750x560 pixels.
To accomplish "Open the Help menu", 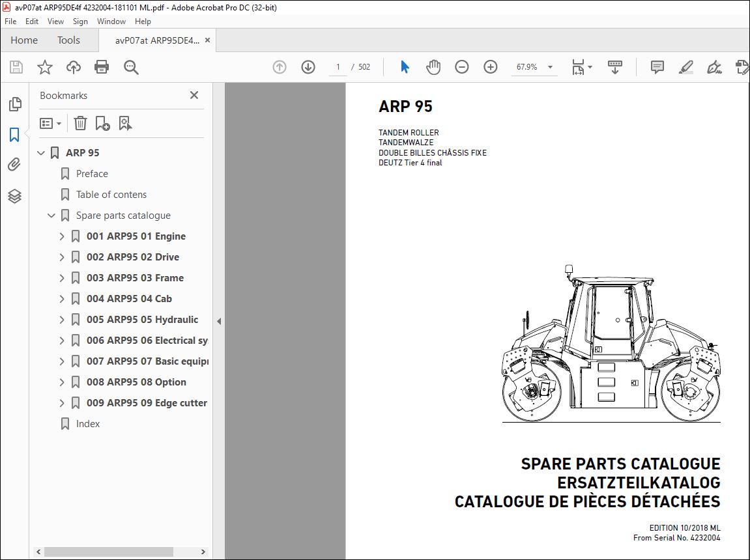I will tap(143, 21).
